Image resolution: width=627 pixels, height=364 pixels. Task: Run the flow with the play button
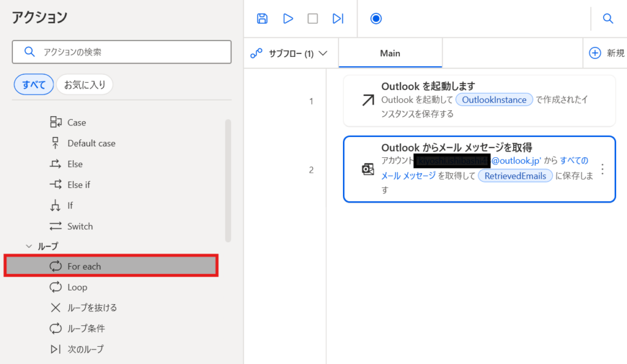tap(288, 19)
